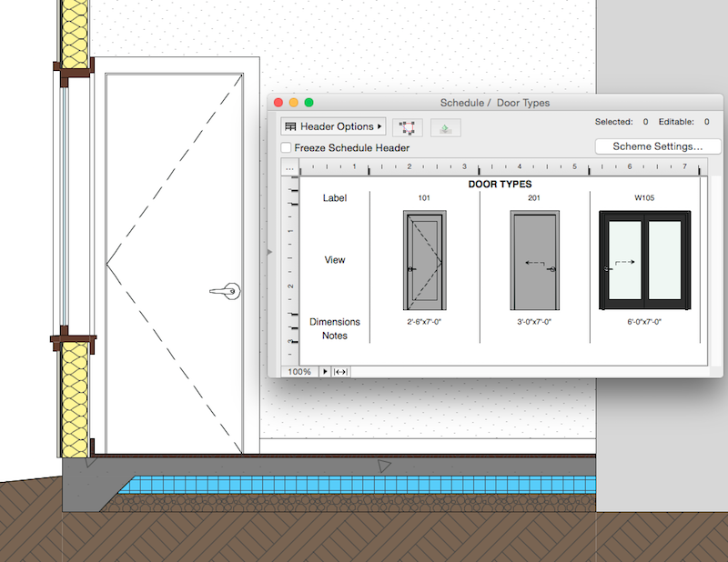Click the DOOR TYPES schedule title
The image size is (728, 562).
click(x=500, y=185)
